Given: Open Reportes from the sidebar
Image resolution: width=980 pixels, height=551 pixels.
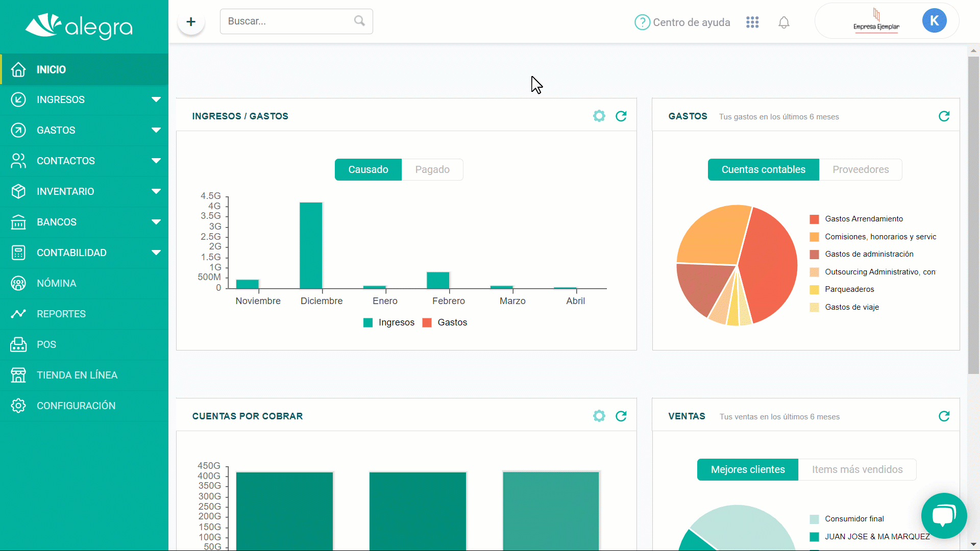Looking at the screenshot, I should 61,314.
